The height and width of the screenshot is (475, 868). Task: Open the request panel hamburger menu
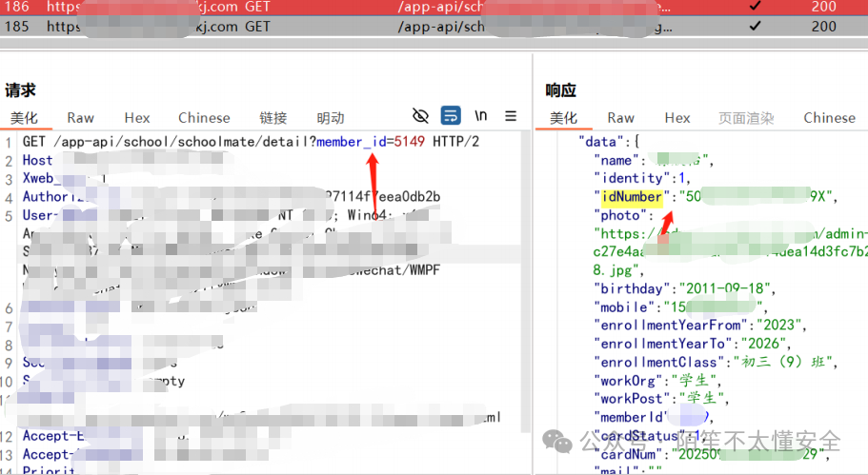[511, 115]
